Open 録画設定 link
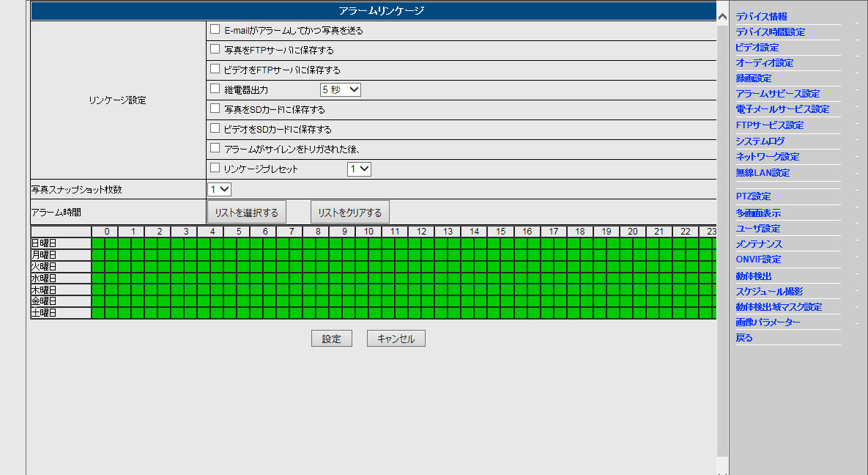Viewport: 868px width, 475px height. coord(754,78)
